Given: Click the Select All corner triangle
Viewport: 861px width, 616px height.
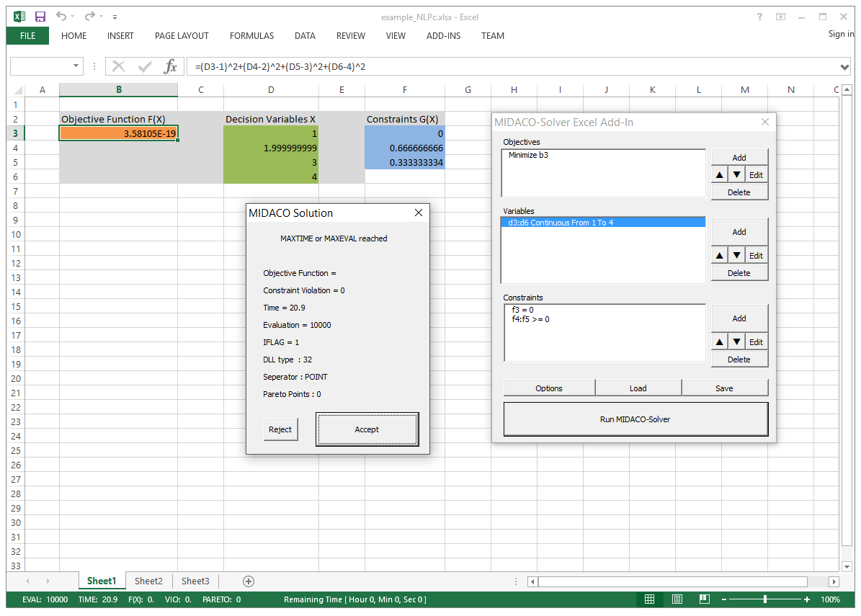Looking at the screenshot, I should [18, 90].
